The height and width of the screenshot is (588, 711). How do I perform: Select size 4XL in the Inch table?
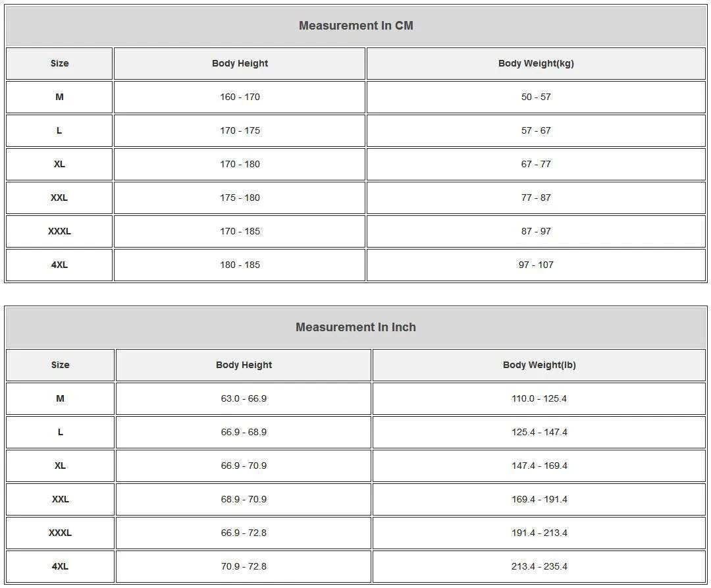click(60, 566)
